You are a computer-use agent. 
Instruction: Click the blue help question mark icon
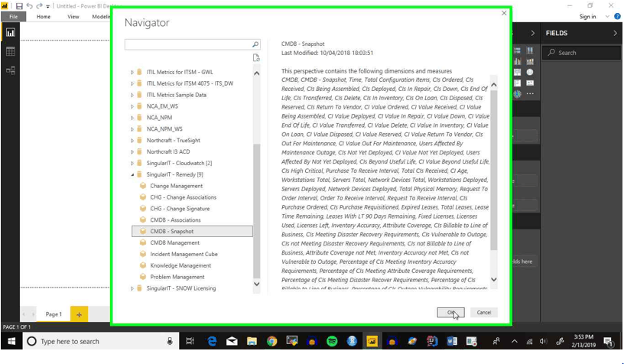point(617,17)
